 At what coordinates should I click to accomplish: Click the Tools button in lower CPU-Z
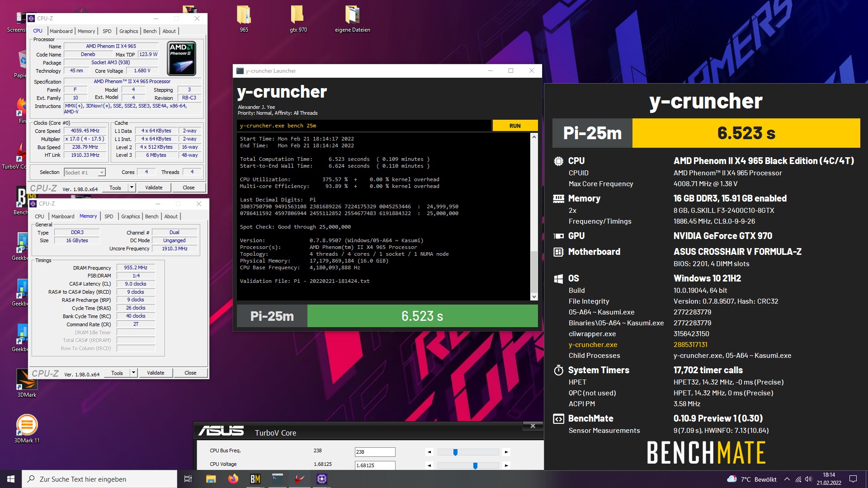click(117, 373)
